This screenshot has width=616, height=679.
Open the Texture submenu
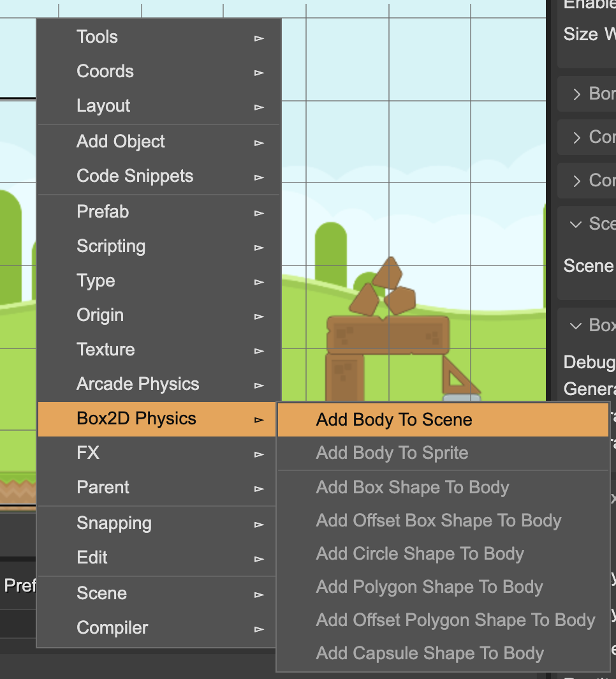(x=159, y=350)
